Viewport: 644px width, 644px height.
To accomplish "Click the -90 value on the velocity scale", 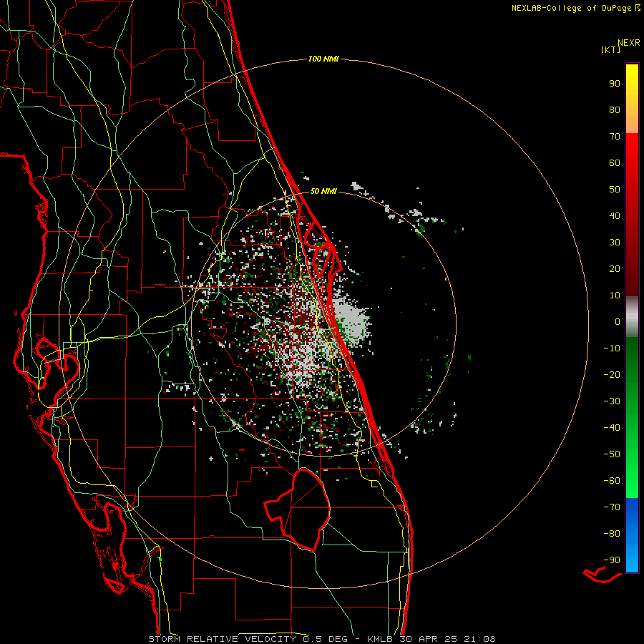I will pyautogui.click(x=612, y=560).
